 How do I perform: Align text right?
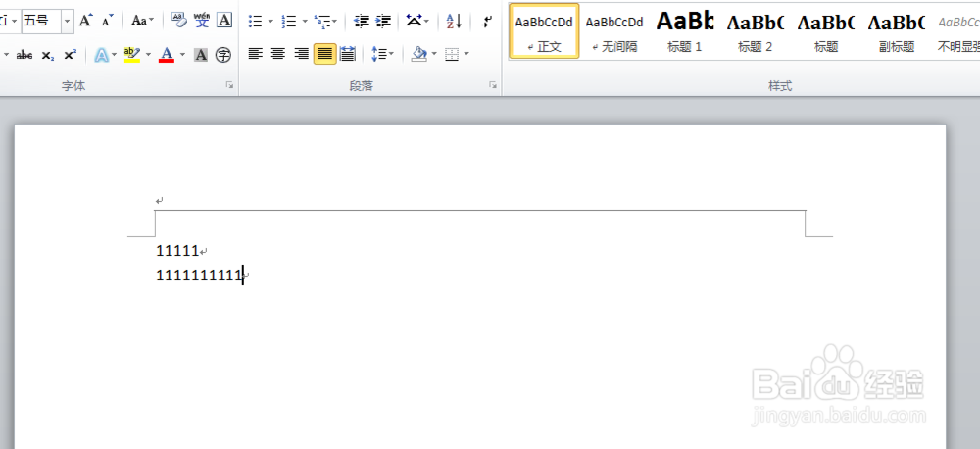coord(301,54)
